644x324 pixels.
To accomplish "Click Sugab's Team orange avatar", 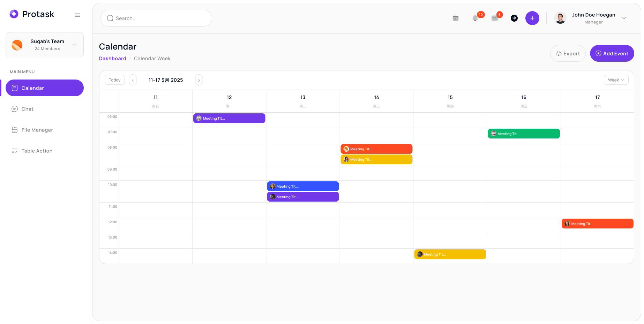I will 17,45.
